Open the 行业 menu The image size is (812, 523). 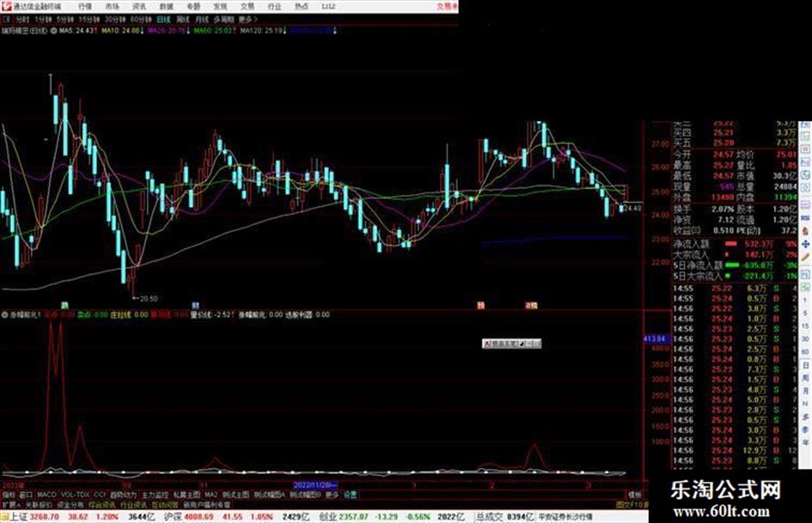(274, 7)
